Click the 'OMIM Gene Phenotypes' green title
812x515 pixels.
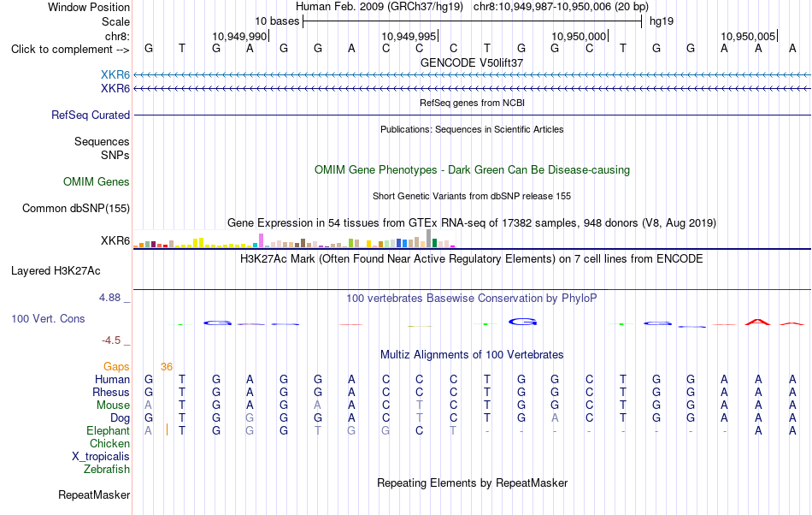point(472,170)
